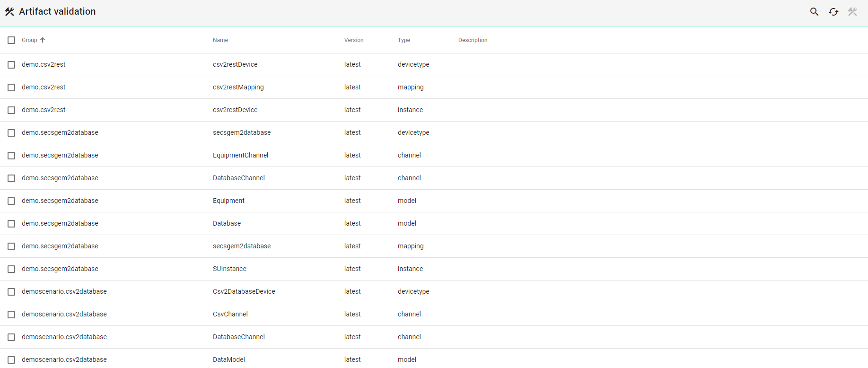This screenshot has width=868, height=368.
Task: Click the Description column header
Action: click(472, 40)
